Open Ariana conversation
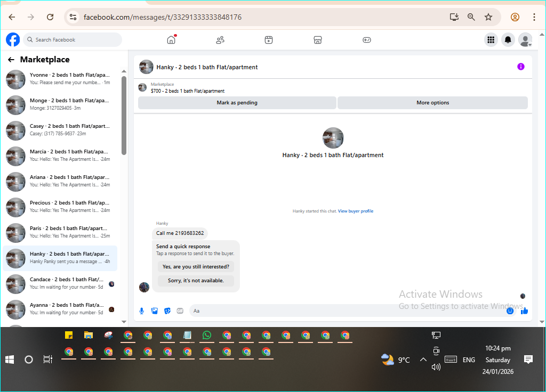 coord(60,181)
